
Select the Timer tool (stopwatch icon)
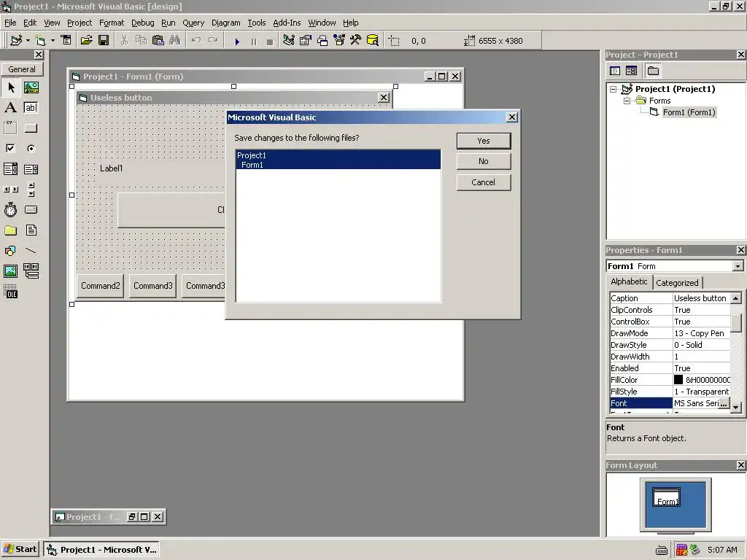(x=11, y=210)
